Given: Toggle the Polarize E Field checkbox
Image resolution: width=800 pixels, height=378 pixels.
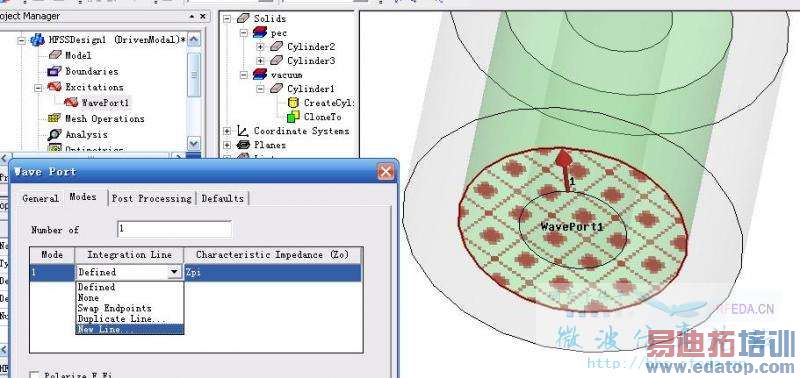Looking at the screenshot, I should [x=34, y=375].
